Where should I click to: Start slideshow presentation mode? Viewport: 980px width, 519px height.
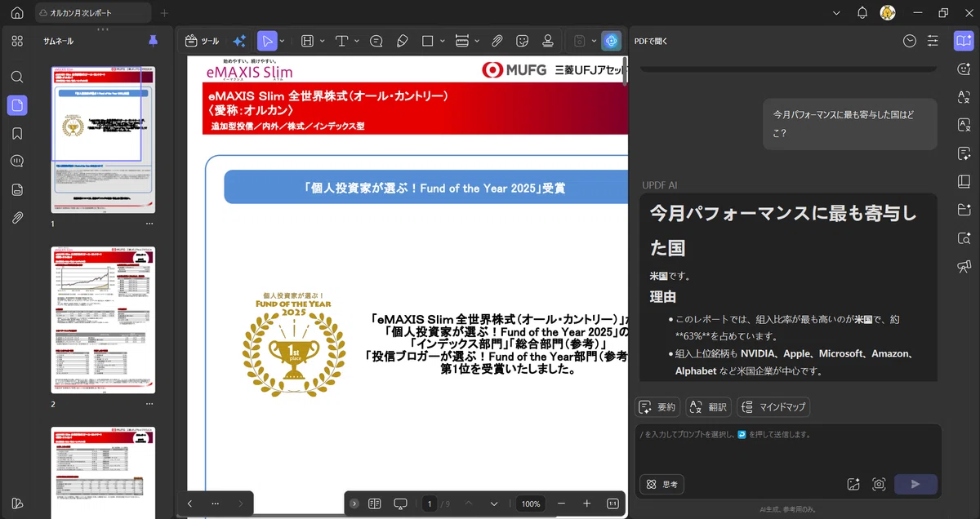(400, 503)
